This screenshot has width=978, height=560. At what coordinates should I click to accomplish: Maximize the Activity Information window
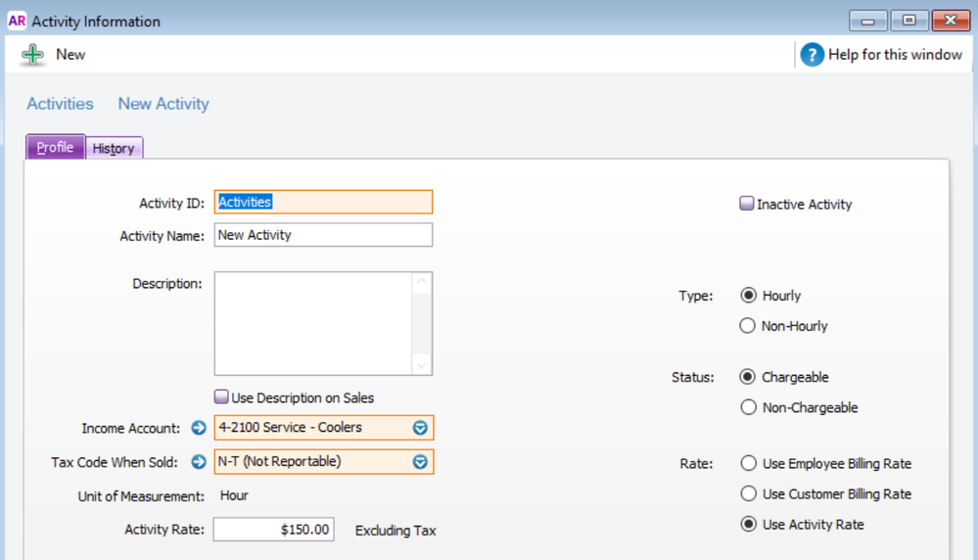pos(909,21)
